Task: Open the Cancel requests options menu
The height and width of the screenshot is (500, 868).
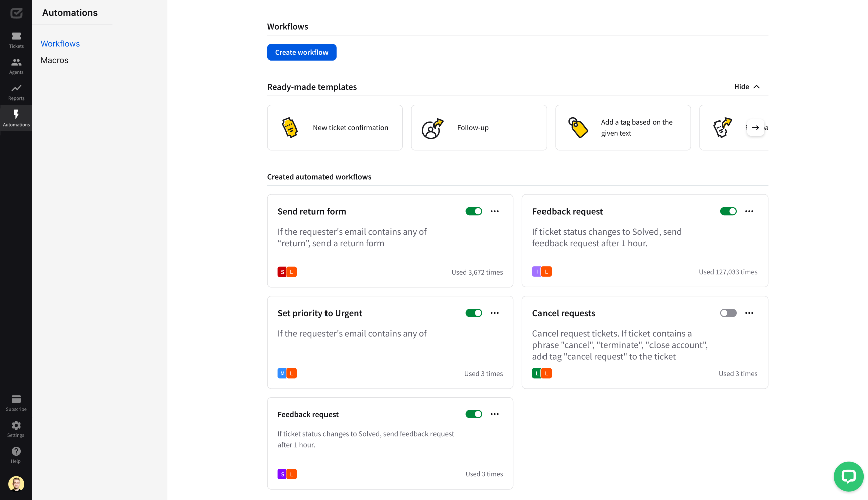Action: tap(749, 313)
